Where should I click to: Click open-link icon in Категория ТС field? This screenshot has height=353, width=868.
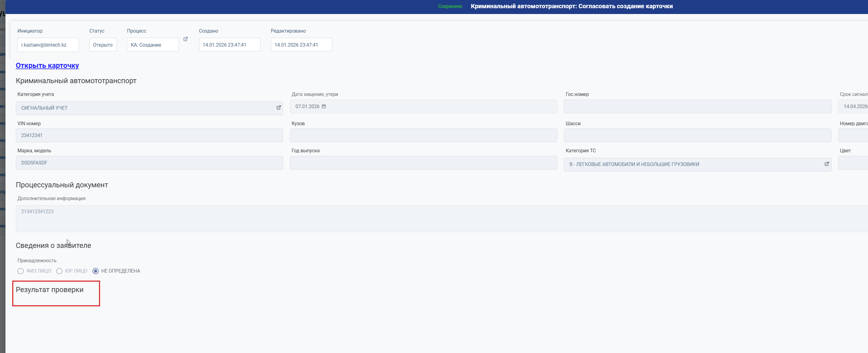[x=826, y=164]
